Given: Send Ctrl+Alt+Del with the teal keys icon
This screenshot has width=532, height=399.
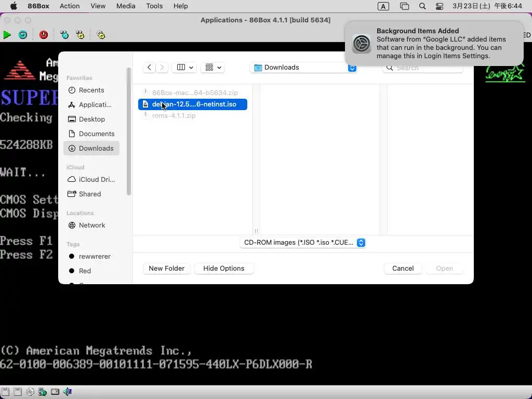Looking at the screenshot, I should 64,35.
